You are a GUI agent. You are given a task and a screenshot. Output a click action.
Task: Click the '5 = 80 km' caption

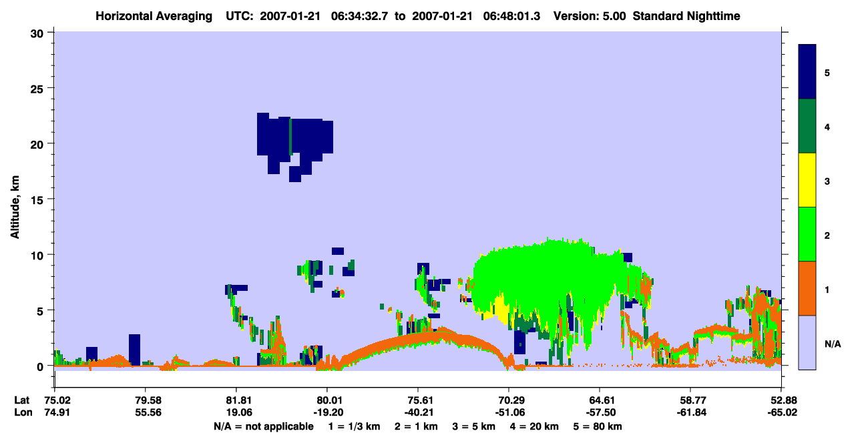click(x=598, y=426)
